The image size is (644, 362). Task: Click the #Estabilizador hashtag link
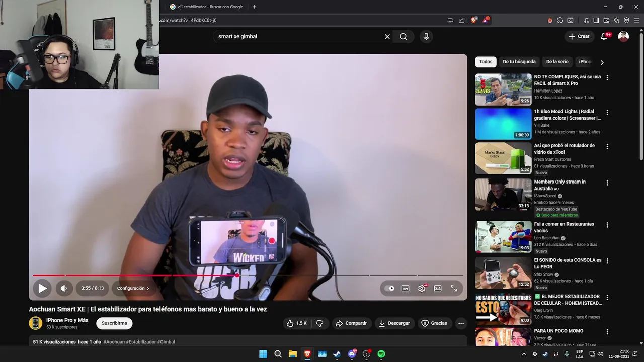141,342
